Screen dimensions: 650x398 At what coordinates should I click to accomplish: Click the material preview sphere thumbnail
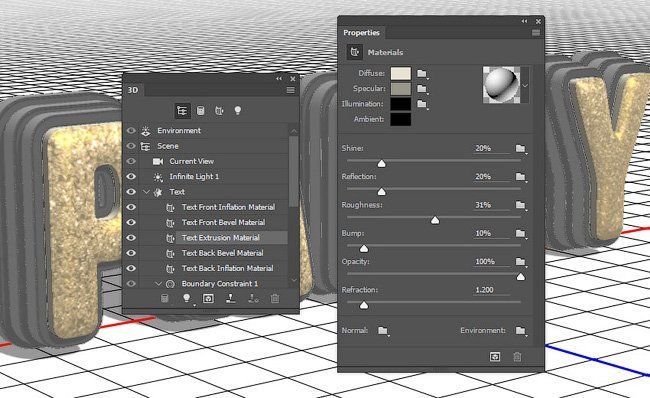click(x=502, y=85)
